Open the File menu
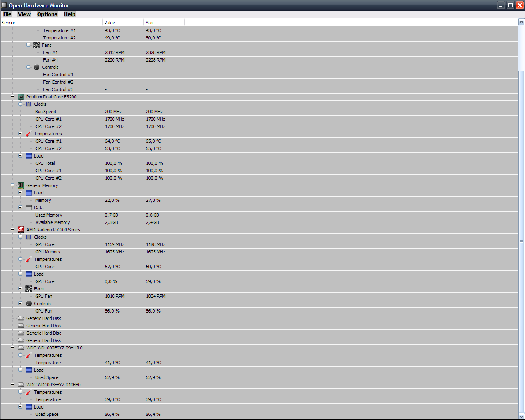The height and width of the screenshot is (420, 525). pyautogui.click(x=7, y=14)
